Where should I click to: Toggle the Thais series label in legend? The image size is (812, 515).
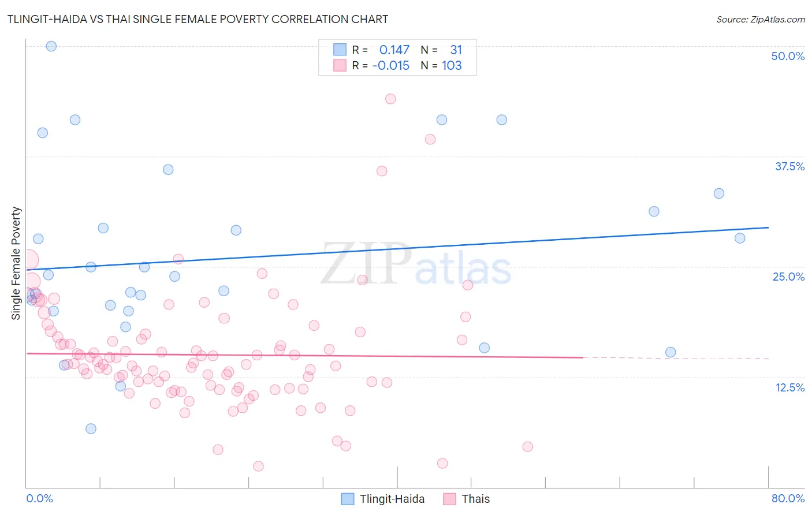476,499
